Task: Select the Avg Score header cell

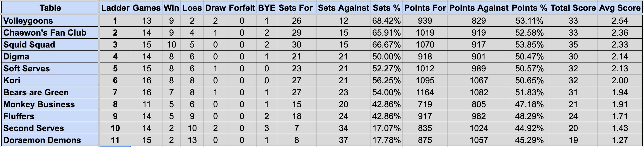Action: (620, 8)
